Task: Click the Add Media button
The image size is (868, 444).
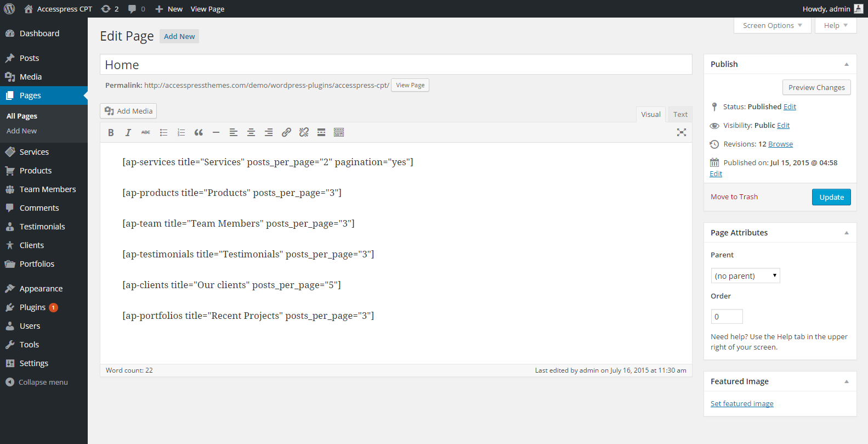Action: click(128, 111)
